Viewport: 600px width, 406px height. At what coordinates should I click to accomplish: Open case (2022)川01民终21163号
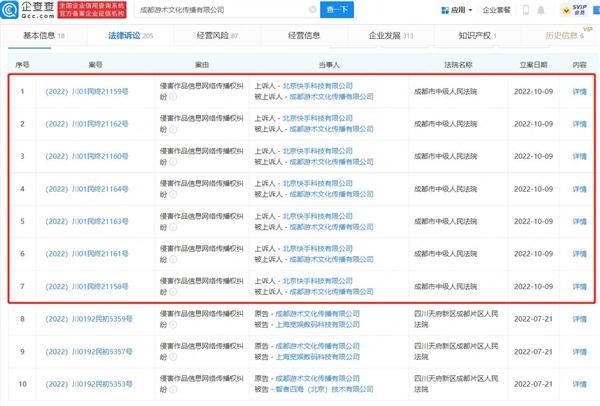(x=87, y=221)
